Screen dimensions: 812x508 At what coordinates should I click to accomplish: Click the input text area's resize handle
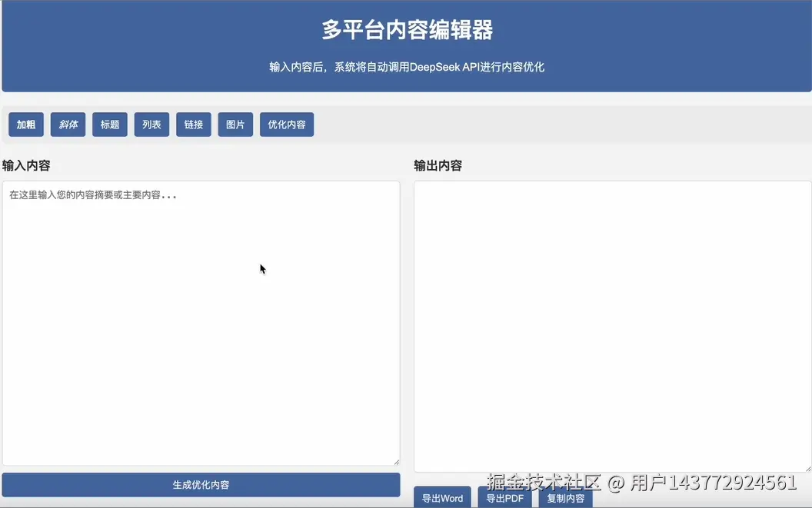click(x=397, y=462)
